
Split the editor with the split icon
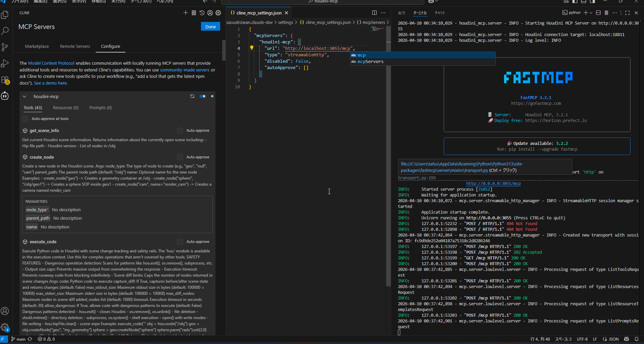point(374,13)
